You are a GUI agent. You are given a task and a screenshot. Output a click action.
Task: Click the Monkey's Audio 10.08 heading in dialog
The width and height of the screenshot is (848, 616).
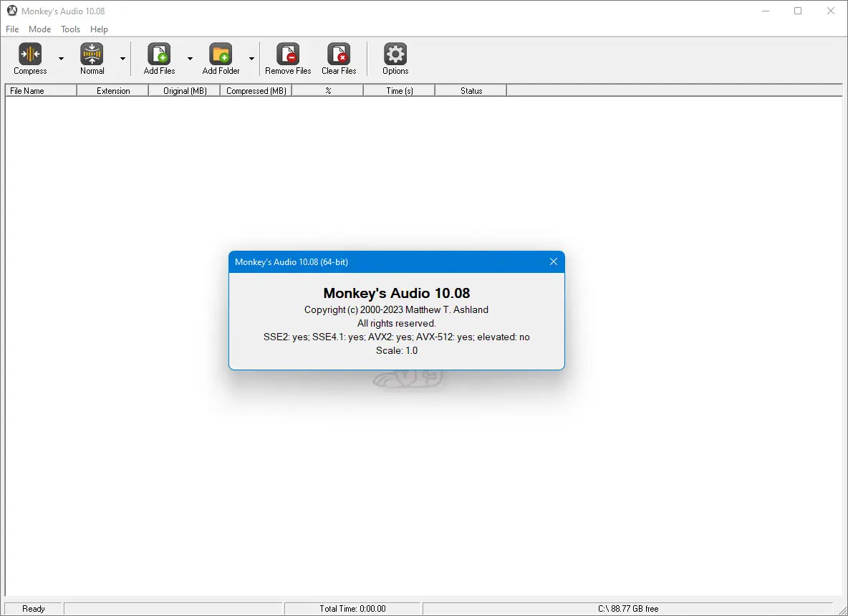(396, 293)
